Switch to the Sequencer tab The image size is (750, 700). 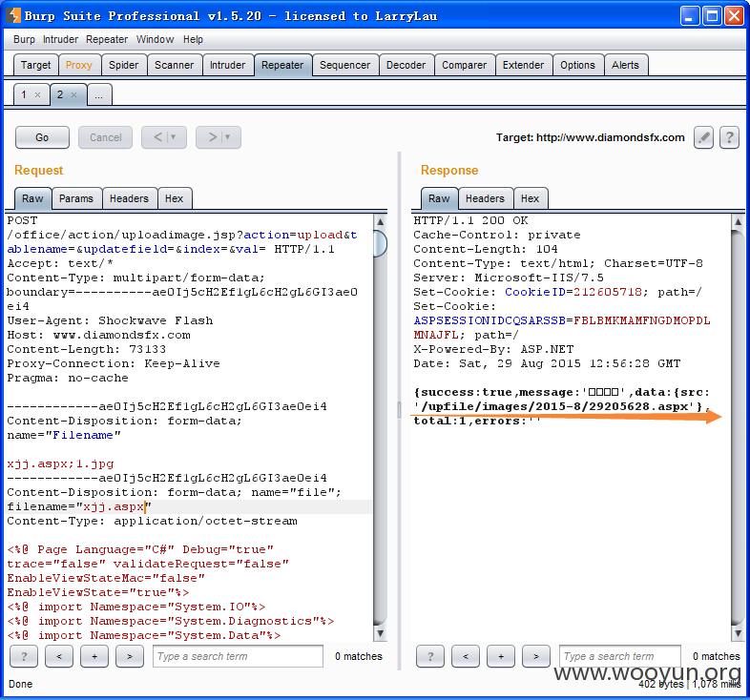pyautogui.click(x=344, y=65)
